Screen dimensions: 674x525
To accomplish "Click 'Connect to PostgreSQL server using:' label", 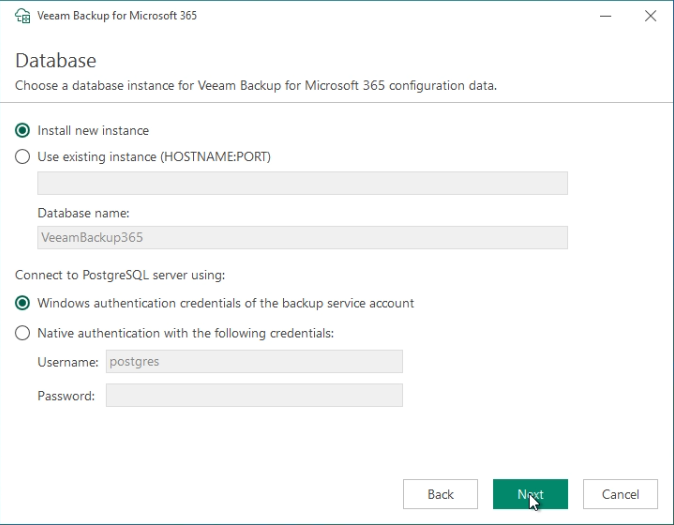I will coord(120,275).
